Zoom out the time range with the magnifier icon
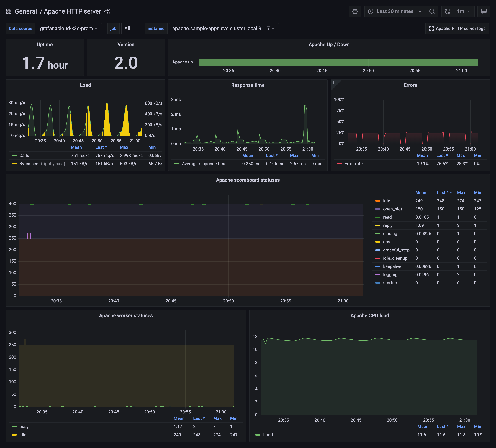The width and height of the screenshot is (496, 448). pyautogui.click(x=432, y=11)
